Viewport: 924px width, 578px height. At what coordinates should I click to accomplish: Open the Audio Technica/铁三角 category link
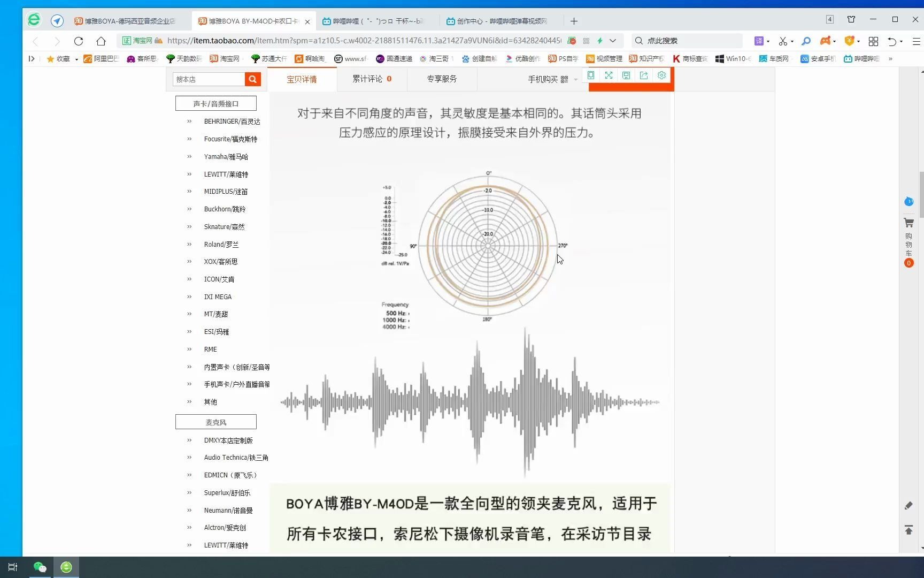pyautogui.click(x=236, y=458)
